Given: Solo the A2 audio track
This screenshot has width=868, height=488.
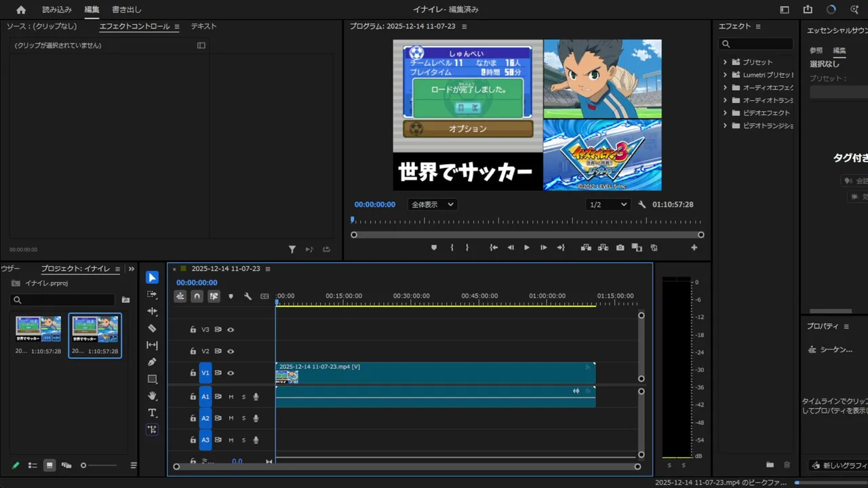Looking at the screenshot, I should pyautogui.click(x=243, y=418).
